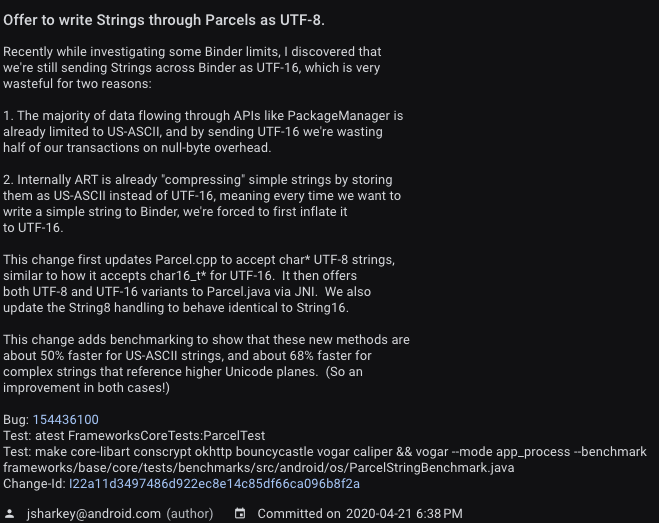Click the commit date 2020-04-21 6:38 PM
The width and height of the screenshot is (659, 523).
pos(404,514)
